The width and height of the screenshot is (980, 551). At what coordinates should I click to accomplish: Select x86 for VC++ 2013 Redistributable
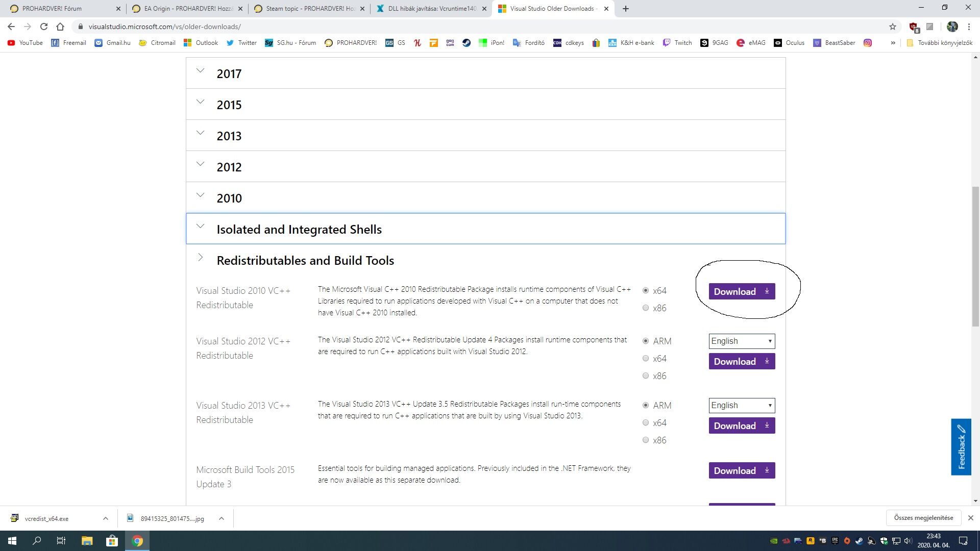coord(646,440)
